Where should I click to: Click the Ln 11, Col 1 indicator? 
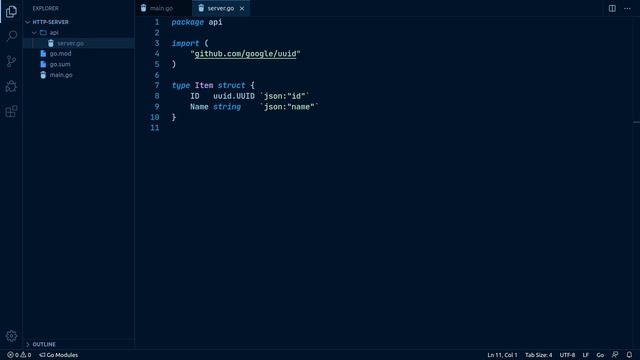pyautogui.click(x=502, y=355)
